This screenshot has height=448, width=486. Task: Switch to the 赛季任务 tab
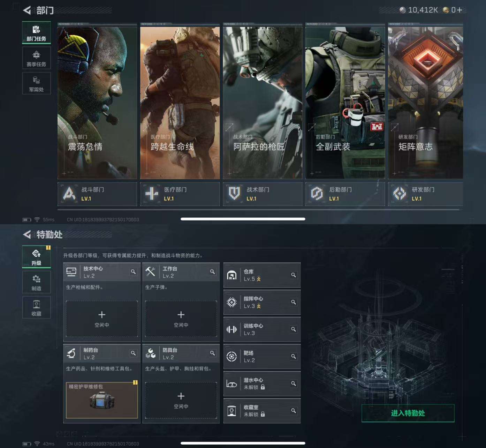pyautogui.click(x=36, y=58)
